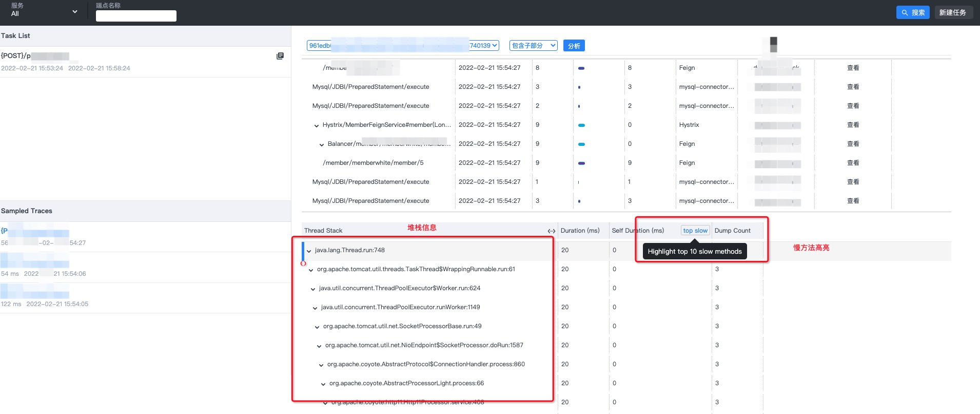Collapse AbstractProcessorLight.process:66 node
Viewport: 980px width, 414px height.
coord(323,384)
